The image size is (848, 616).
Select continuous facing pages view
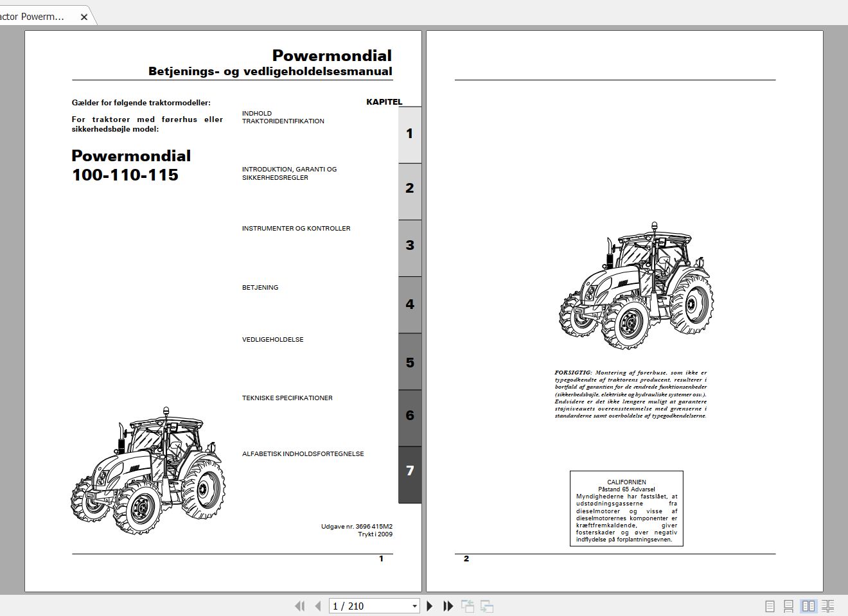pyautogui.click(x=828, y=606)
